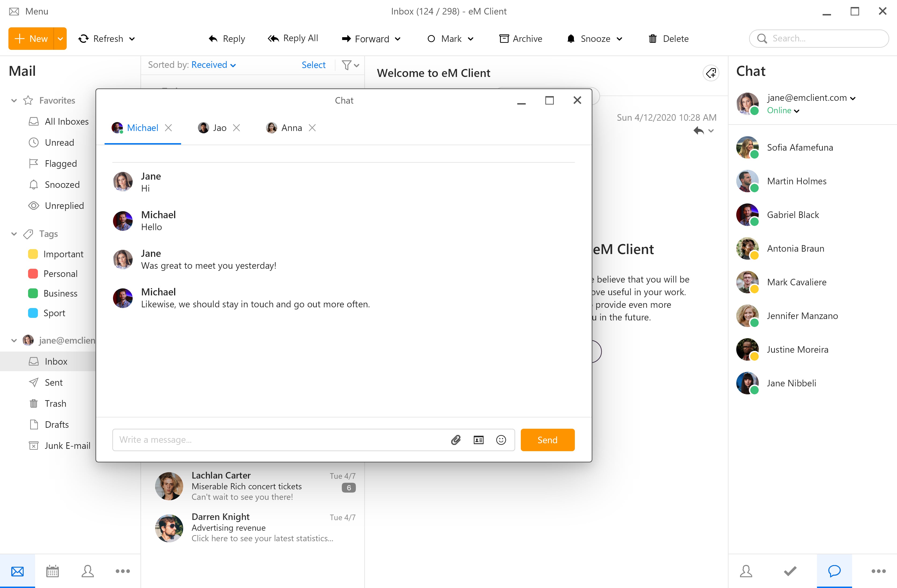
Task: Open the message filter funnel dropdown
Action: (350, 65)
